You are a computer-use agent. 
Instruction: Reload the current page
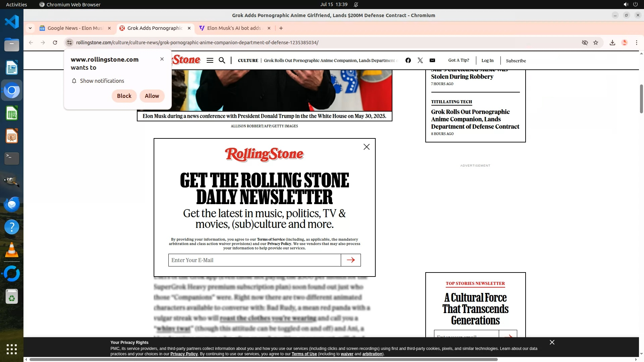(55, 43)
